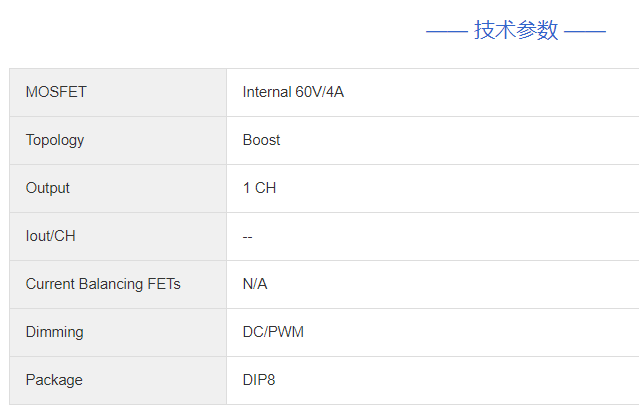Click the Topology label cell
This screenshot has height=410, width=639.
tap(55, 140)
